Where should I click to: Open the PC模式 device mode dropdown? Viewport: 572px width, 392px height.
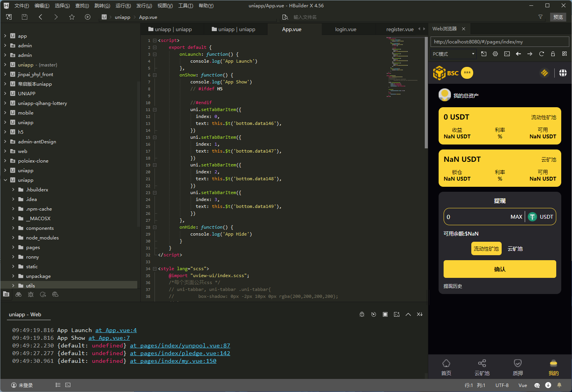pyautogui.click(x=454, y=54)
